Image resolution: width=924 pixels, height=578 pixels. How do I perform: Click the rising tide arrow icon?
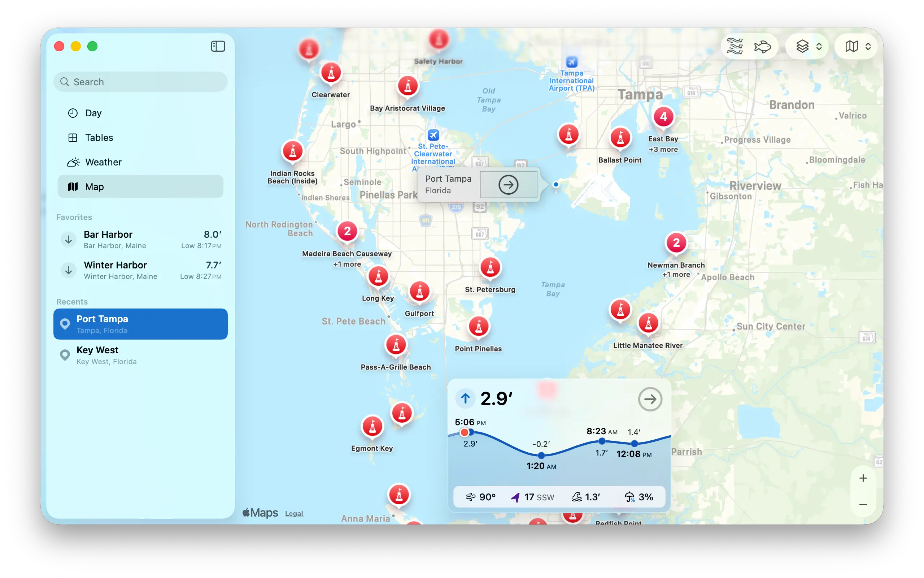click(465, 399)
